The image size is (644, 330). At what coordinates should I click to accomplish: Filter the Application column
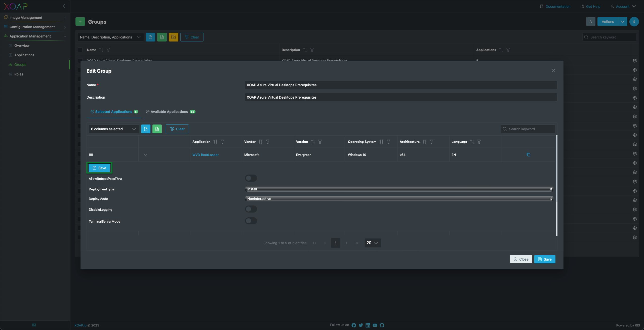coord(222,142)
